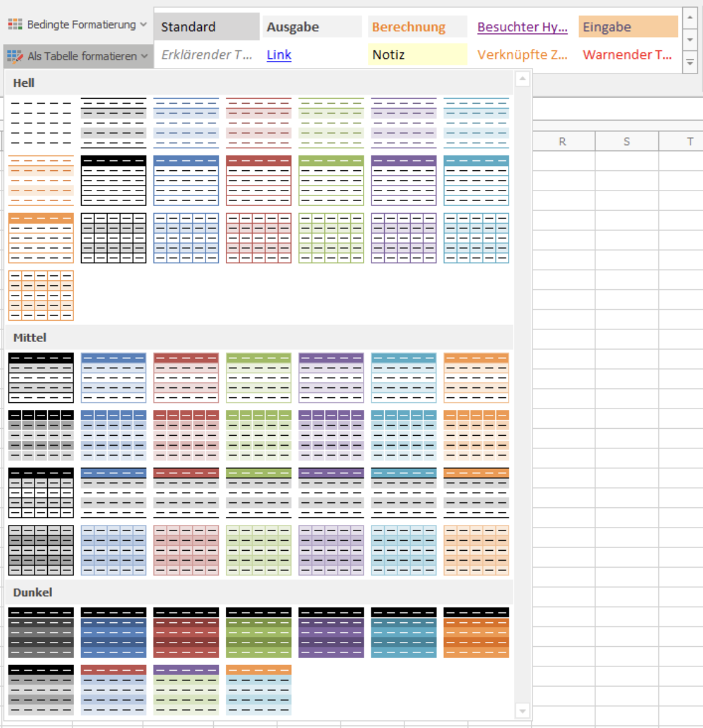Screen dimensions: 703x728
Task: Choose Mittel orange header style, first row
Action: pyautogui.click(x=477, y=378)
